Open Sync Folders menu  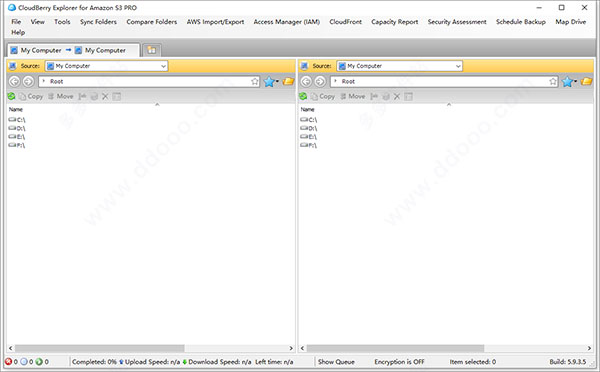point(98,22)
